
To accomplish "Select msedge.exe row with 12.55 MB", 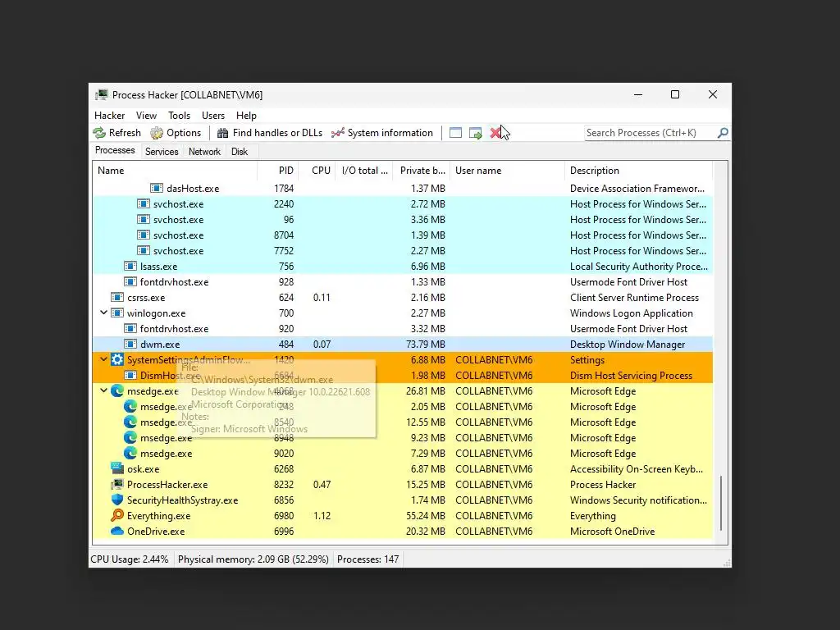I will pos(403,422).
